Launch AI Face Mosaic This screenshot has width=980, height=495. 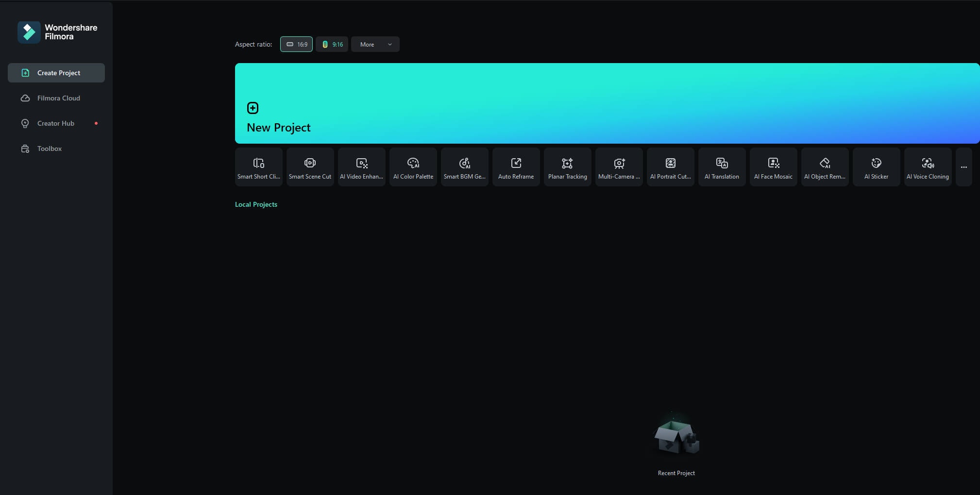point(774,167)
